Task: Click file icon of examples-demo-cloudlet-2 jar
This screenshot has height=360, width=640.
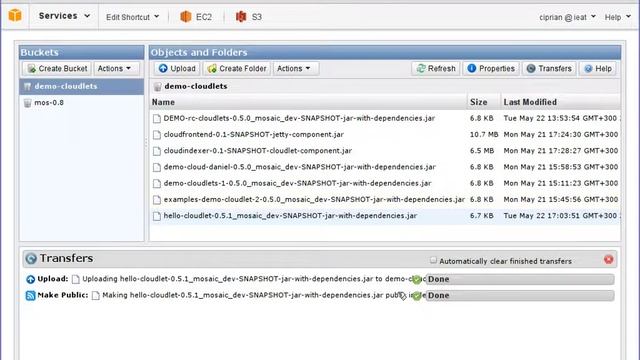Action: [157, 200]
